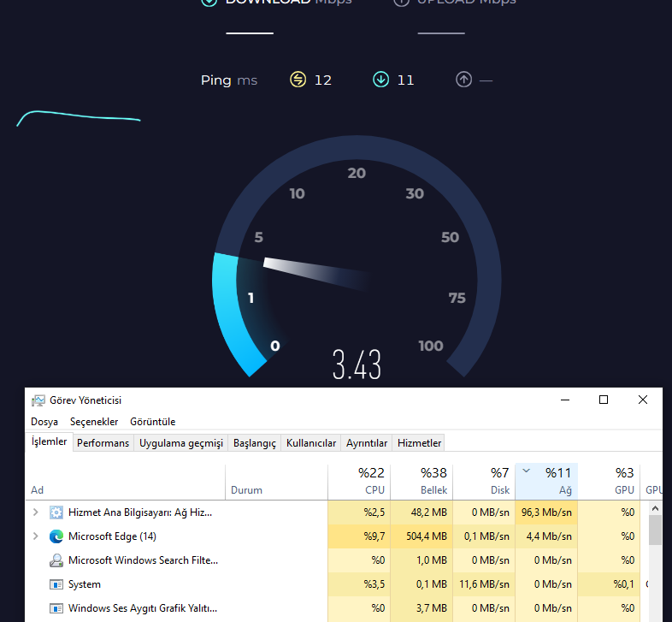Sort processes by the GPU %3 column
This screenshot has height=622, width=672.
pyautogui.click(x=609, y=482)
